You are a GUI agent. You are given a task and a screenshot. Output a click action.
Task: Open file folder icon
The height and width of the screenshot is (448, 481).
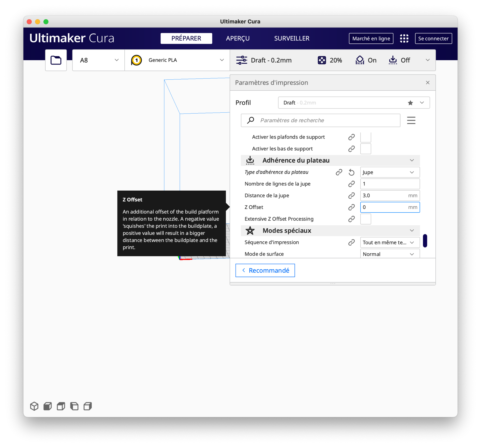pos(56,60)
